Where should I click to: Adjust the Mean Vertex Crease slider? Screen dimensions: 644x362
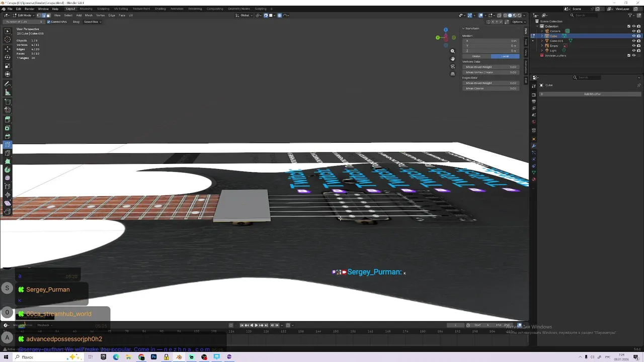[491, 72]
